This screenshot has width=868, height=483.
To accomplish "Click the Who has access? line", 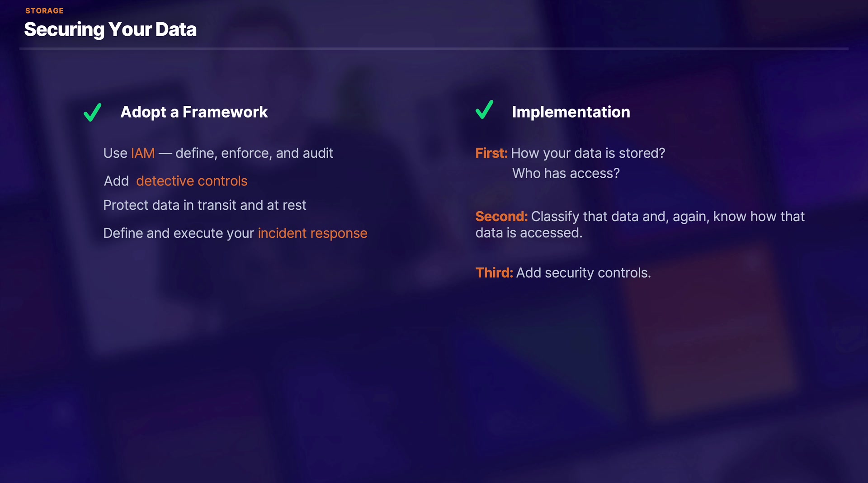I will (x=566, y=173).
